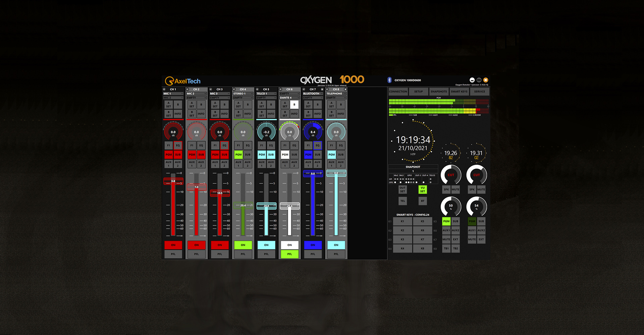Toggle CH 4 PGM routing
This screenshot has width=644, height=335.
coord(238,154)
